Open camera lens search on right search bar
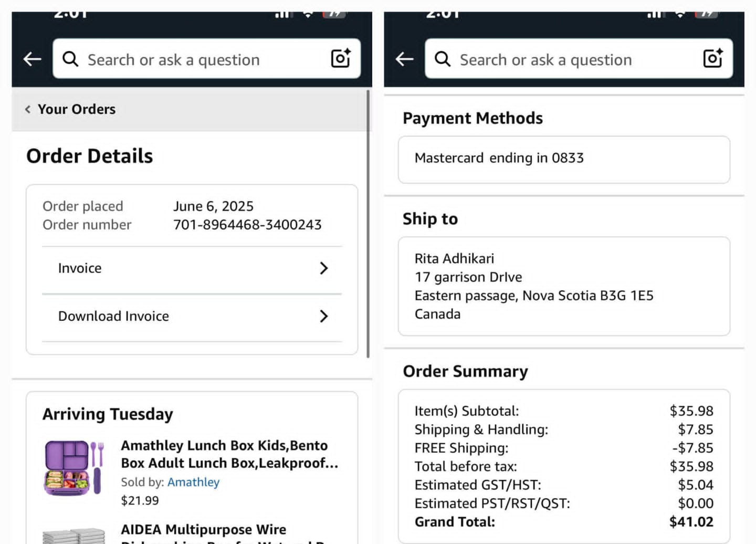The height and width of the screenshot is (544, 756). pyautogui.click(x=713, y=58)
